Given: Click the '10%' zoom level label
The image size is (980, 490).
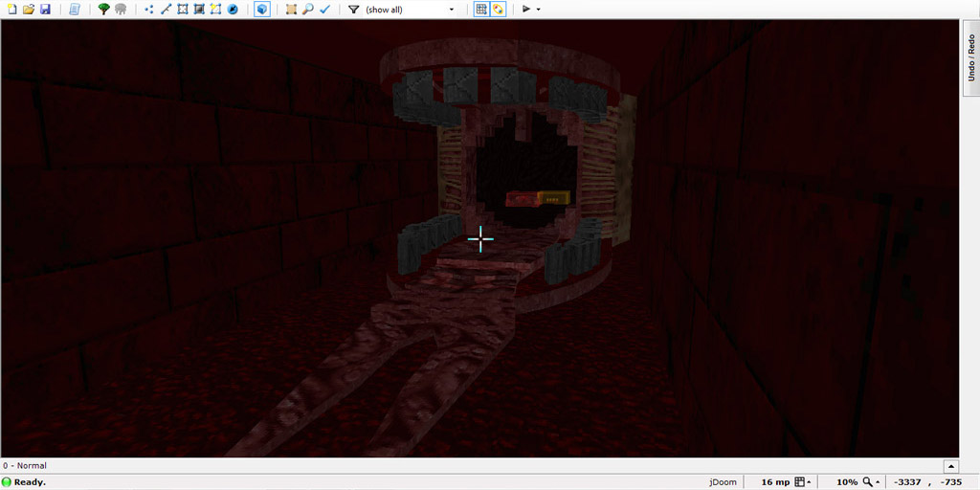Looking at the screenshot, I should 848,482.
